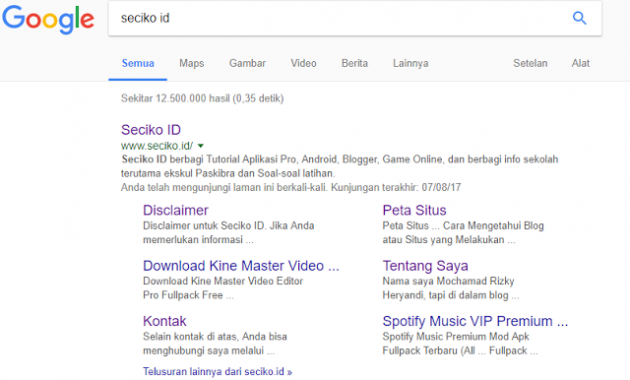
Task: Switch to the Maps tab
Action: coord(192,63)
